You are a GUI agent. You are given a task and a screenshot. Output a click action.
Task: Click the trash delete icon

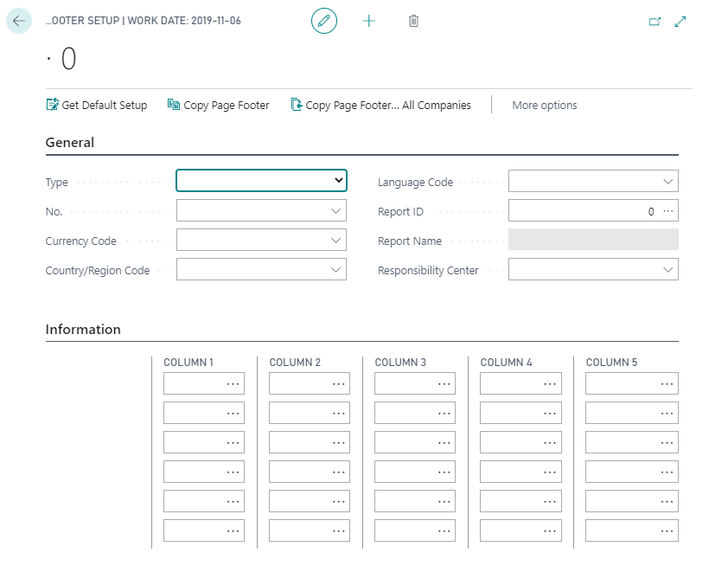413,21
